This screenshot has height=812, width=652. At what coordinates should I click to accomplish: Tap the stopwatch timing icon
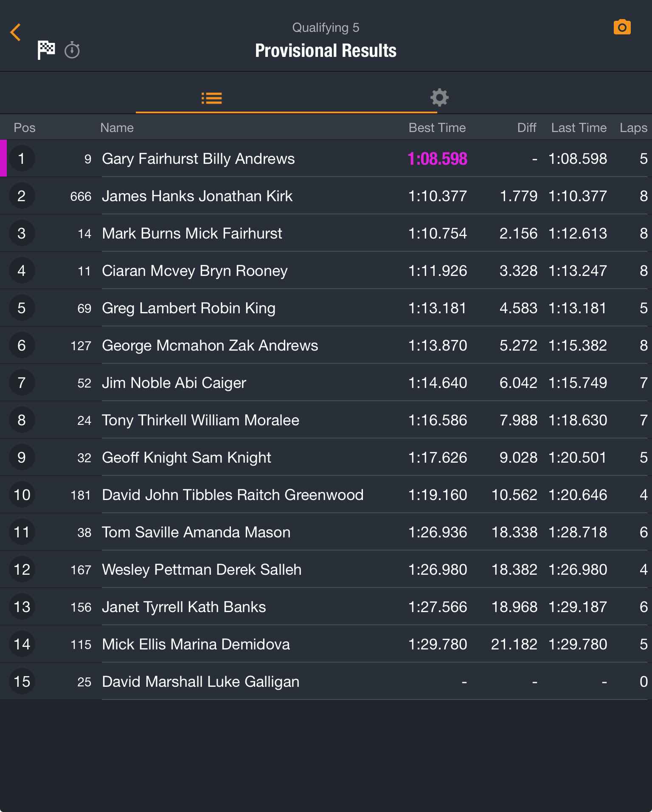tap(72, 50)
